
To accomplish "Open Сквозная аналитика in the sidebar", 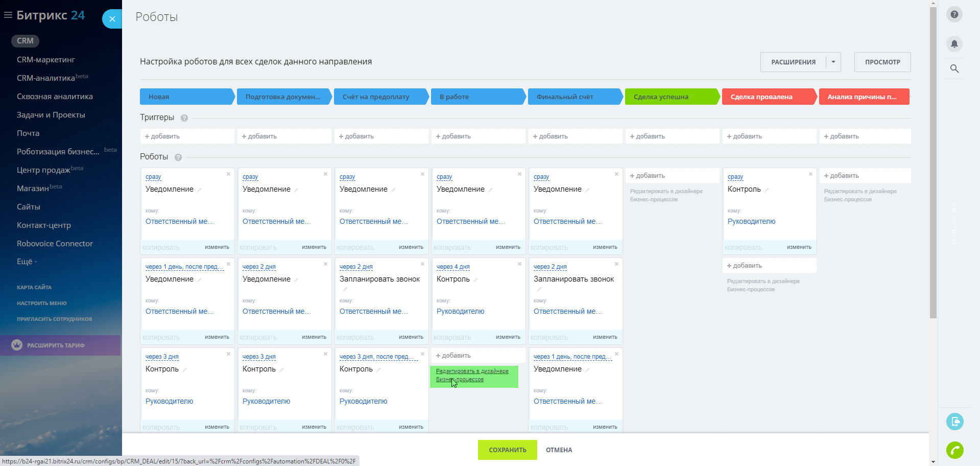I will tap(55, 97).
